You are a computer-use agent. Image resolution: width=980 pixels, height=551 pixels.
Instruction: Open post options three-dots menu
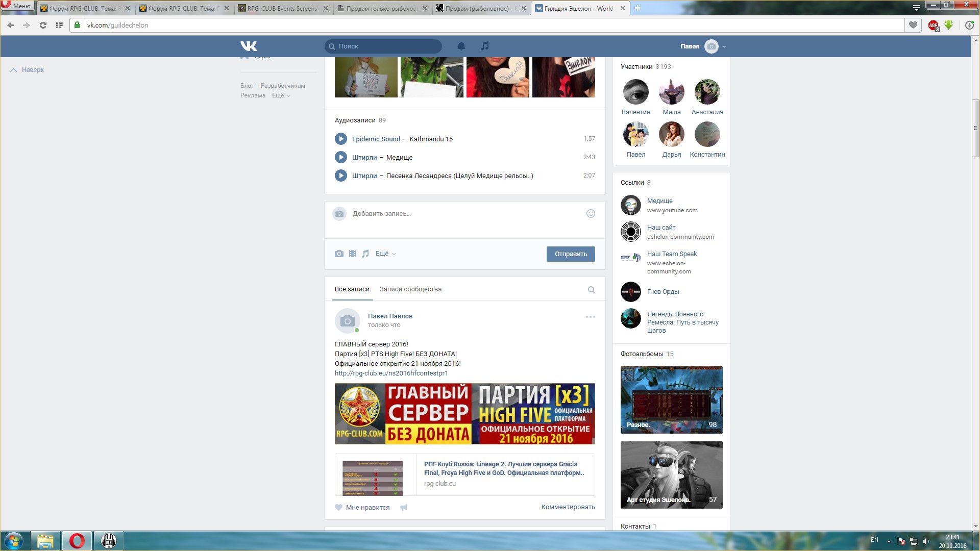point(590,317)
